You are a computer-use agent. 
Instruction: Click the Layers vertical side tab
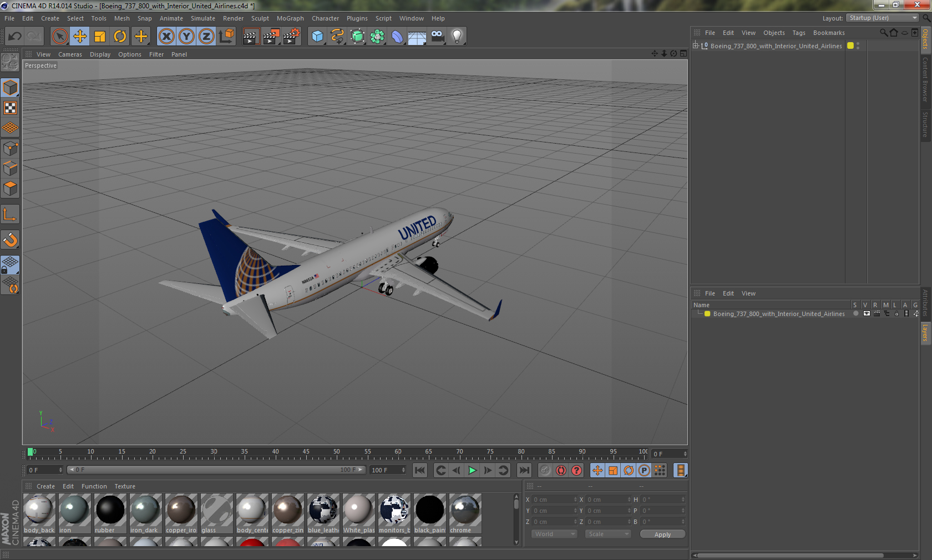coord(925,333)
